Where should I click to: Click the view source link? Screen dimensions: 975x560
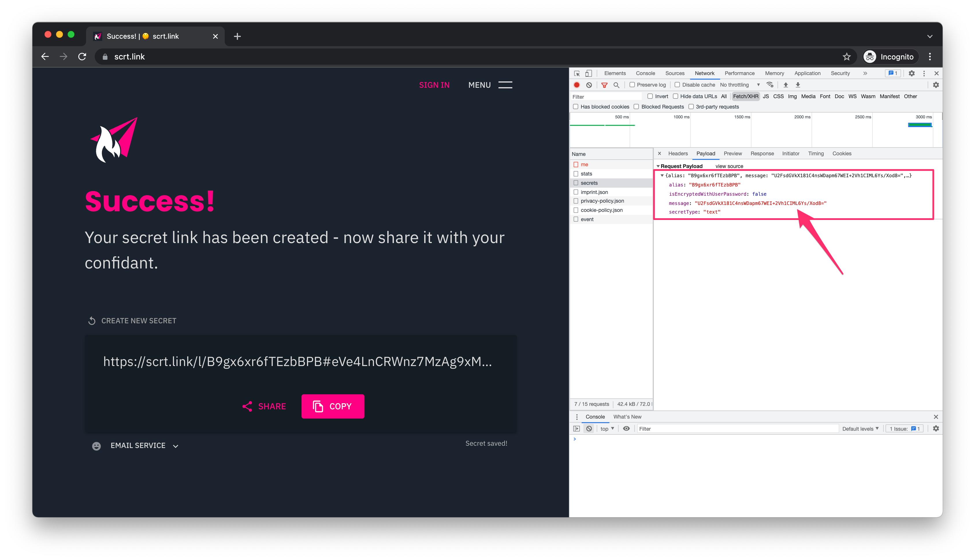pyautogui.click(x=729, y=166)
